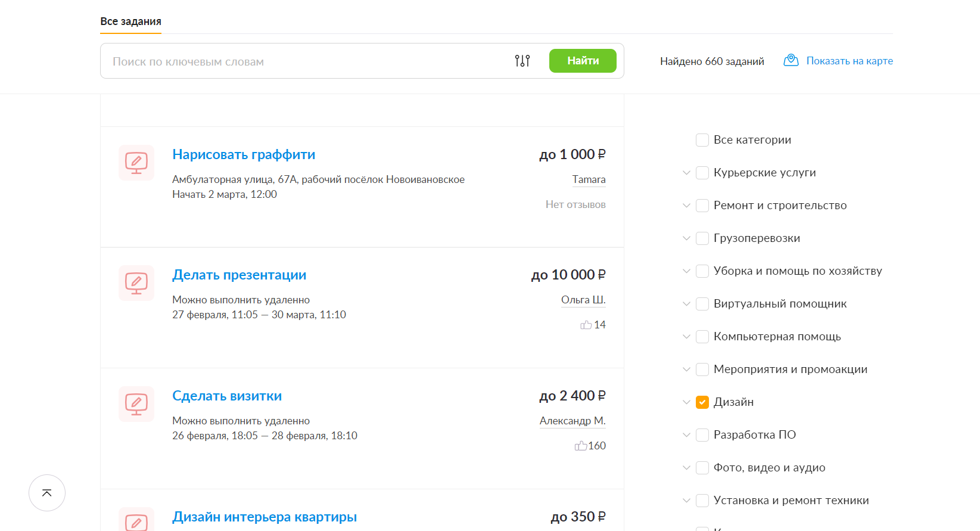Click the 27 февраля — 30 марта date range
This screenshot has height=531, width=980.
tap(259, 315)
